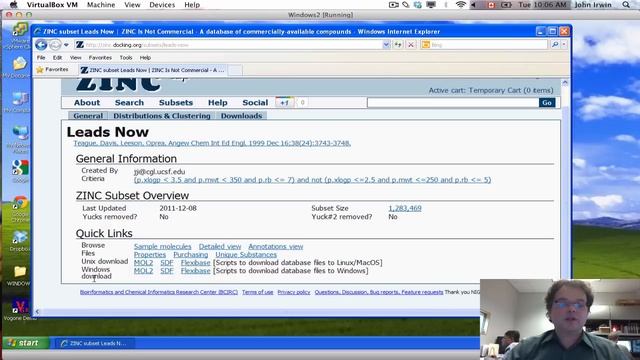Click the ZINC search text field
Image resolution: width=640 pixels, height=360 pixels.
pyautogui.click(x=453, y=102)
